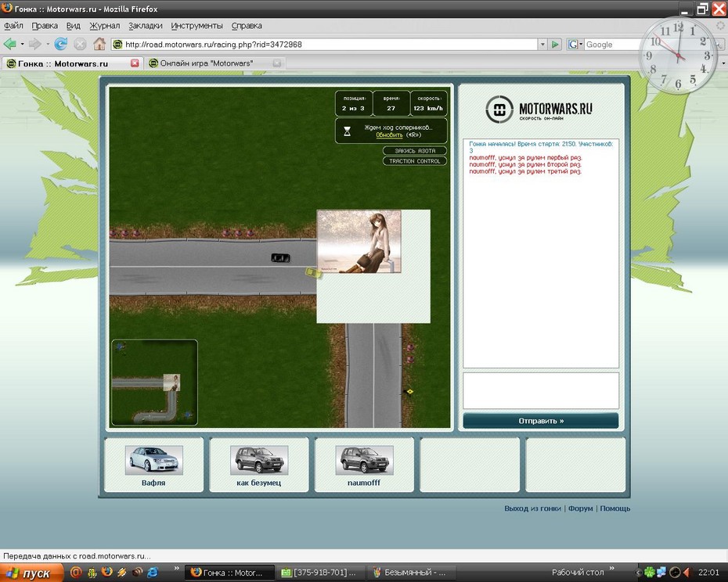
Task: Click the taskbar clock showing 22:01
Action: coord(708,573)
